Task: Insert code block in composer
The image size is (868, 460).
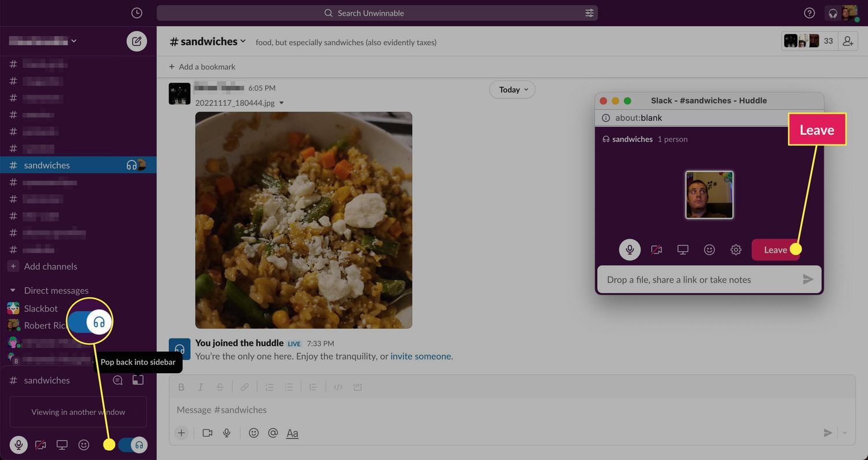Action: click(358, 387)
